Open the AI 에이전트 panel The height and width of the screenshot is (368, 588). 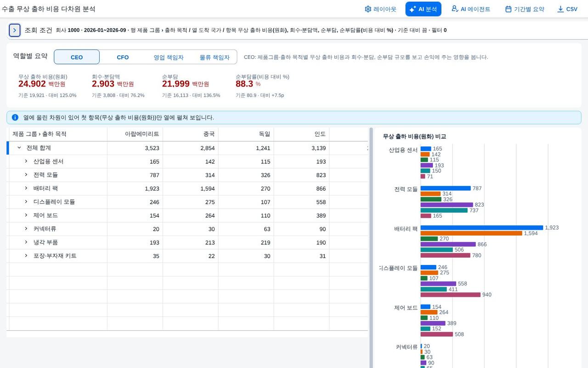pos(471,9)
